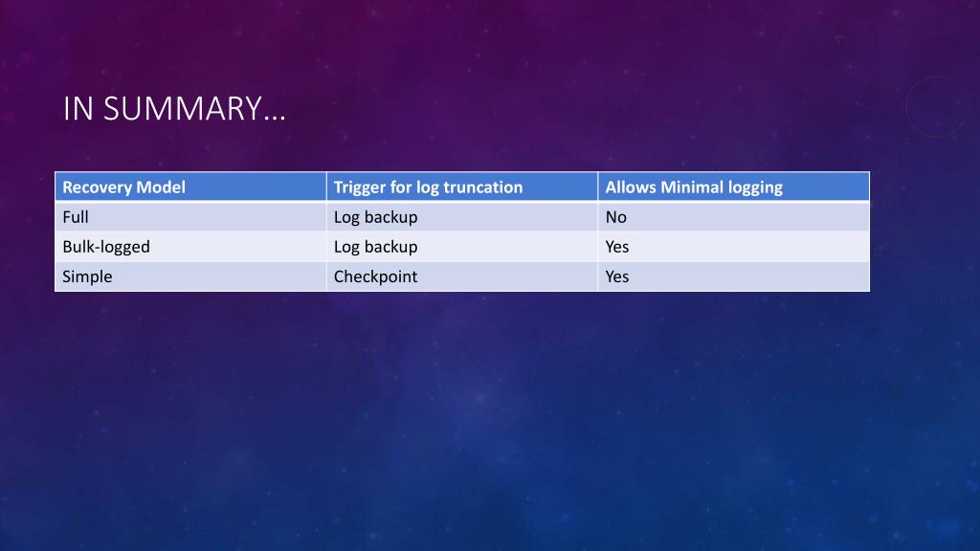Click 'Yes' in the Bulk-logged row
The image size is (980, 551).
tap(734, 247)
